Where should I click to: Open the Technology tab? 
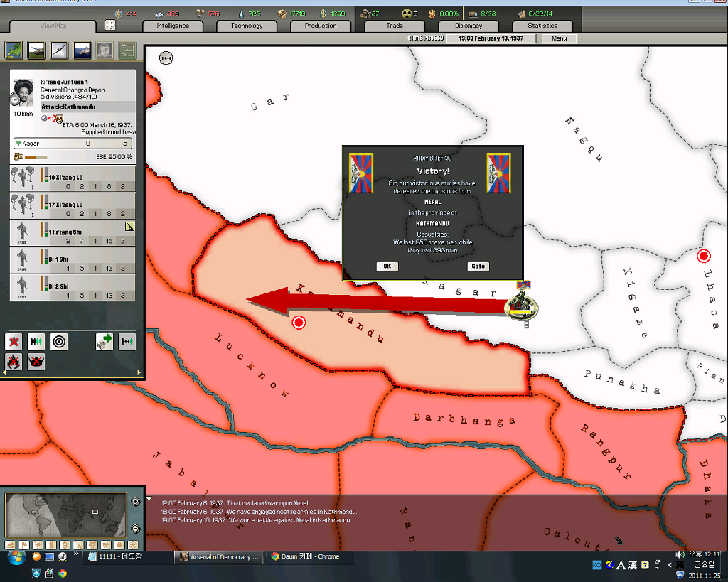point(247,26)
